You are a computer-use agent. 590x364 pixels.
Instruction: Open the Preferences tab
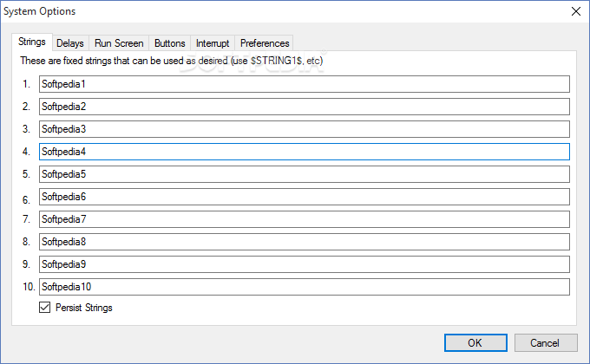(265, 43)
